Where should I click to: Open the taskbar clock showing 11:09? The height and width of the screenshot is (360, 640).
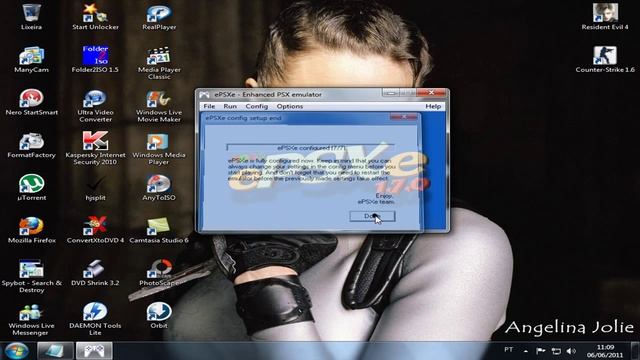(605, 351)
